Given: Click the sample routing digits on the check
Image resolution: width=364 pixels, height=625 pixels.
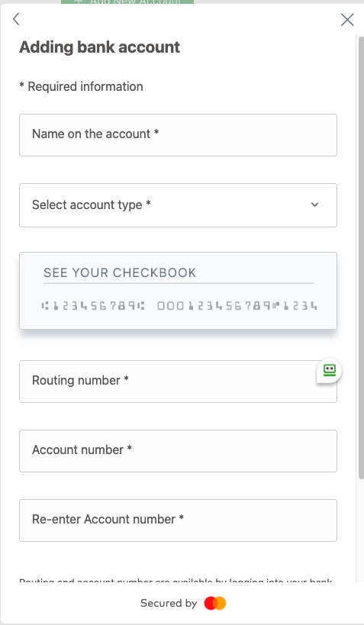Looking at the screenshot, I should (93, 306).
